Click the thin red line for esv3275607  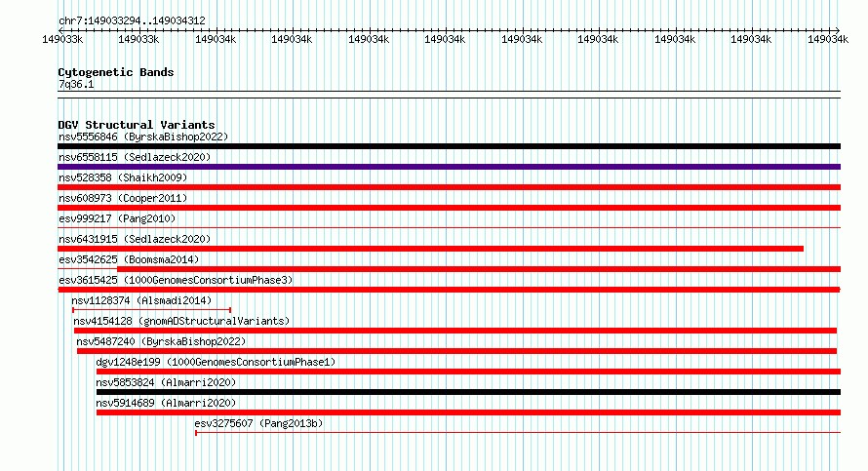click(518, 432)
